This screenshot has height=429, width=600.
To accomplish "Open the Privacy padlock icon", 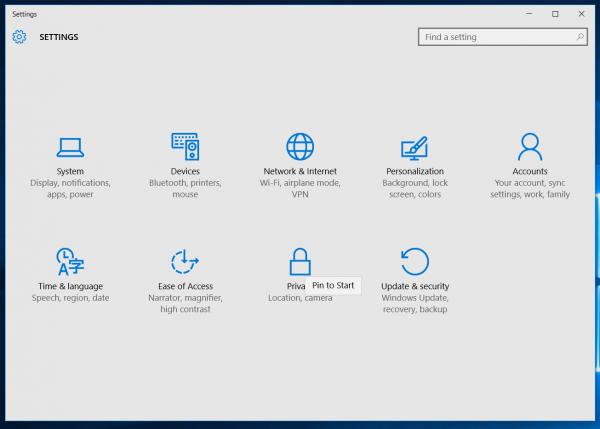I will click(x=300, y=262).
